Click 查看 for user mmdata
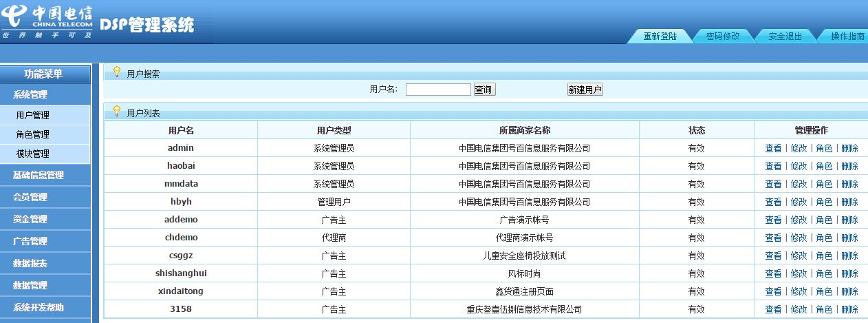The height and width of the screenshot is (323, 868). coord(773,184)
